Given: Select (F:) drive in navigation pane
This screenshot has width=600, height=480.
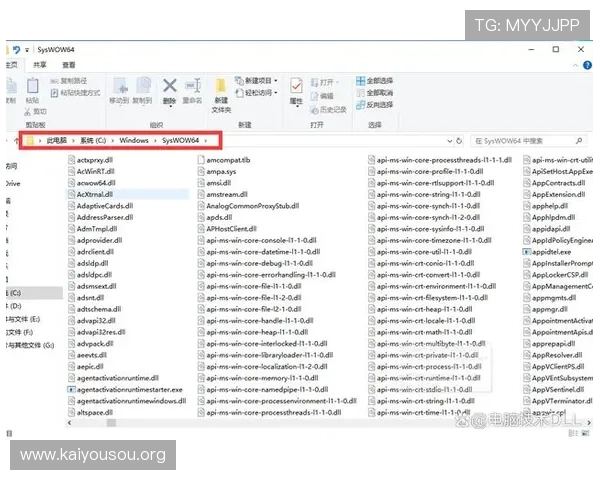Looking at the screenshot, I should (x=20, y=332).
